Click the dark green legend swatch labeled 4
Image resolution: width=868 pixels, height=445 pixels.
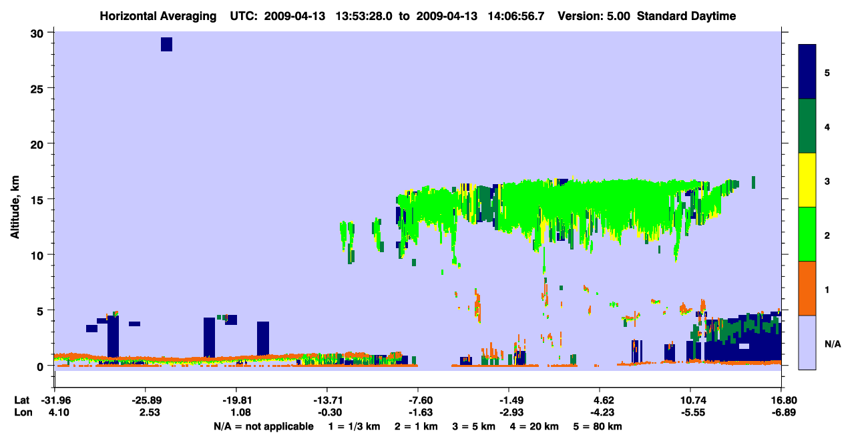[807, 126]
